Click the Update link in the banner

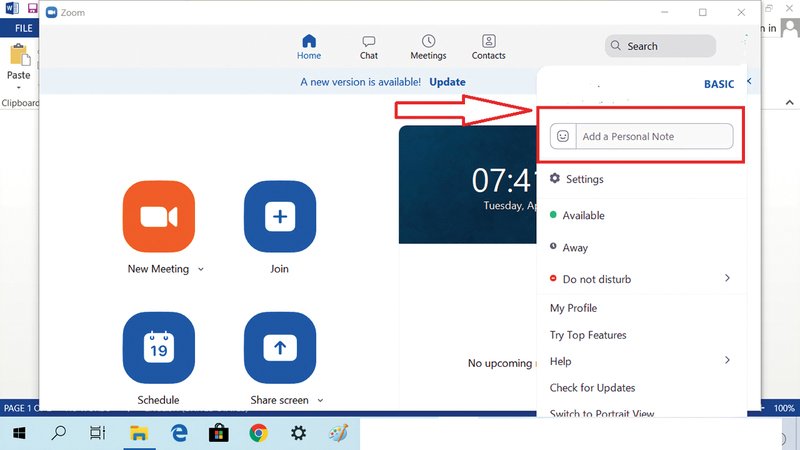[x=447, y=82]
